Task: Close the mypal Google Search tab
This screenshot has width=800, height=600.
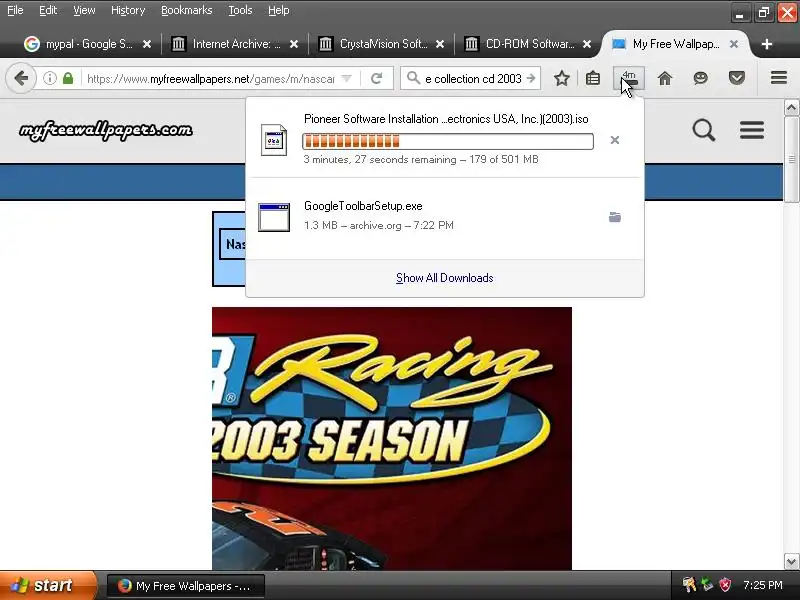Action: [x=147, y=44]
